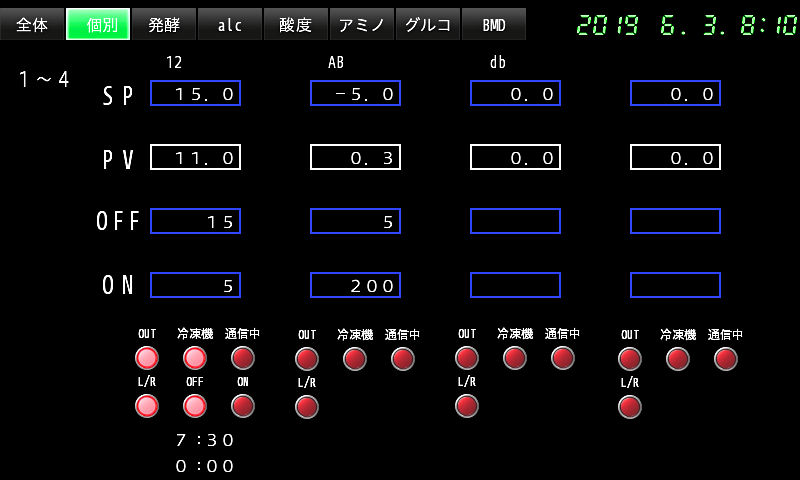The width and height of the screenshot is (800, 480).
Task: Click the L/R lamp in the fourth column
Action: pyautogui.click(x=630, y=406)
